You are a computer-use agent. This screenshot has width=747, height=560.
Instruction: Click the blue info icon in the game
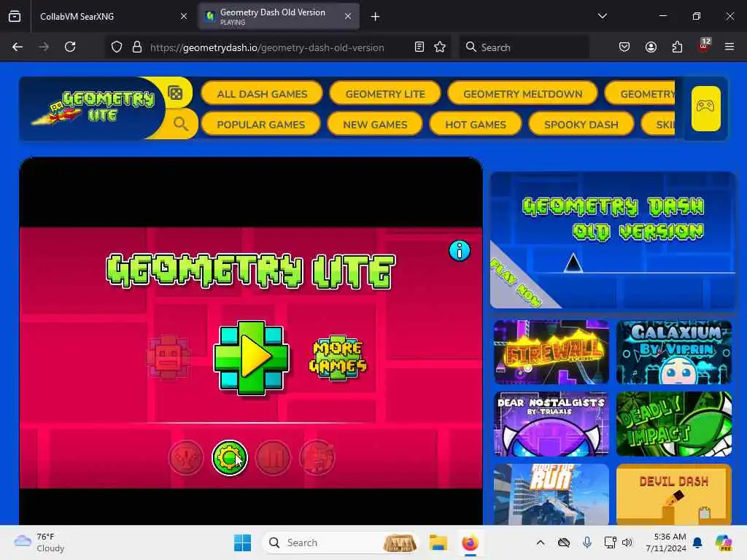(x=460, y=251)
